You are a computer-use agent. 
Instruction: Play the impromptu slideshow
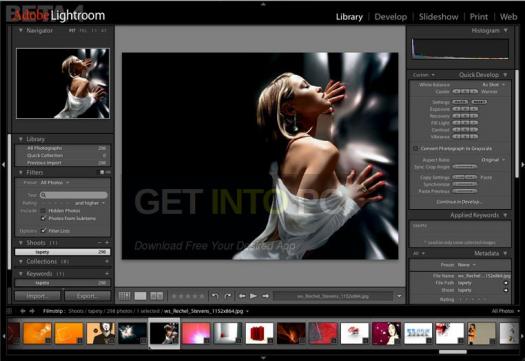[253, 296]
